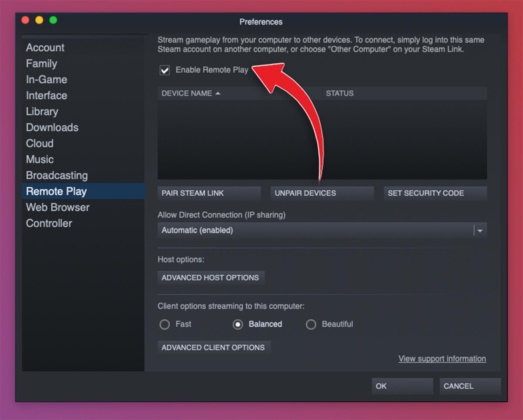523x420 pixels.
Task: Uncheck Enable Remote Play checkbox
Action: tap(165, 70)
